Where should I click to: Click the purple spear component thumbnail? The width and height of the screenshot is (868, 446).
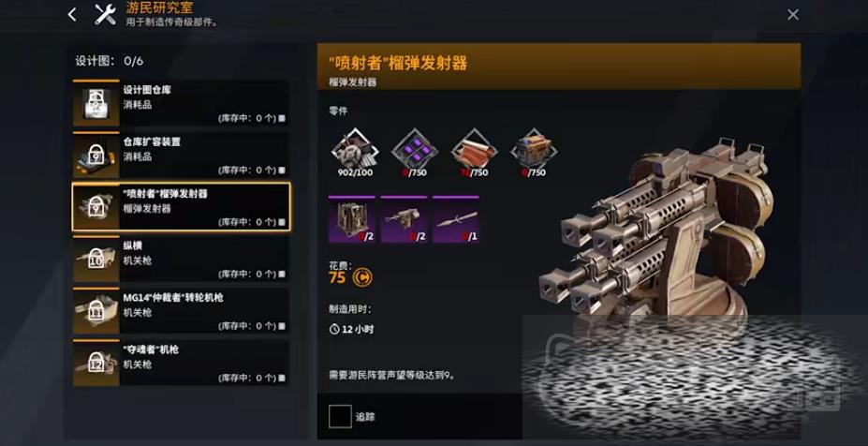[456, 219]
